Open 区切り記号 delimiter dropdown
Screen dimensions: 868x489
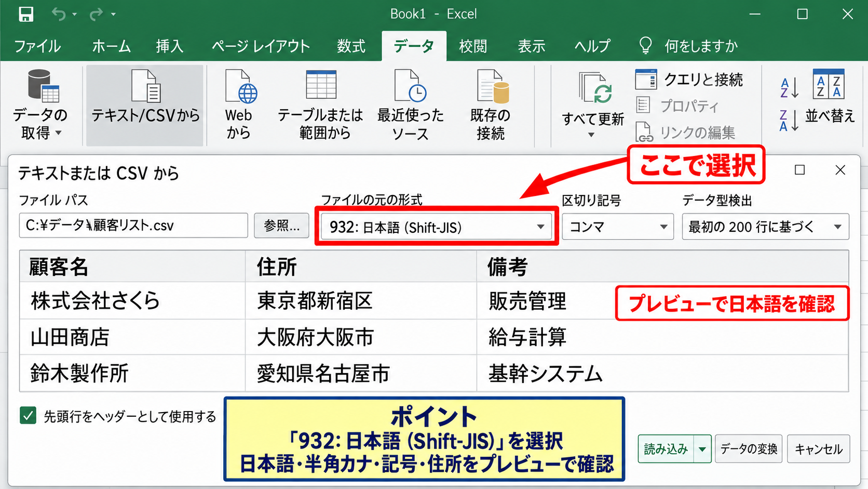[618, 227]
